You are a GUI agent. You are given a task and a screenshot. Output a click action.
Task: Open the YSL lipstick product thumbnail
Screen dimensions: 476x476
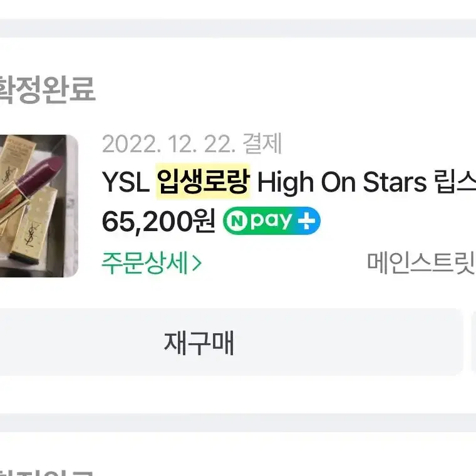coord(39,206)
